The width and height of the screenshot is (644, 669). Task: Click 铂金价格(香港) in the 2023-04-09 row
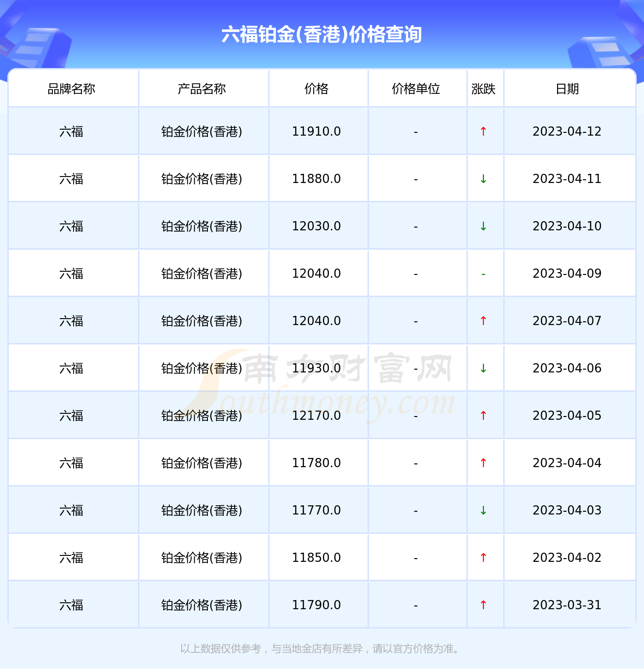[201, 274]
